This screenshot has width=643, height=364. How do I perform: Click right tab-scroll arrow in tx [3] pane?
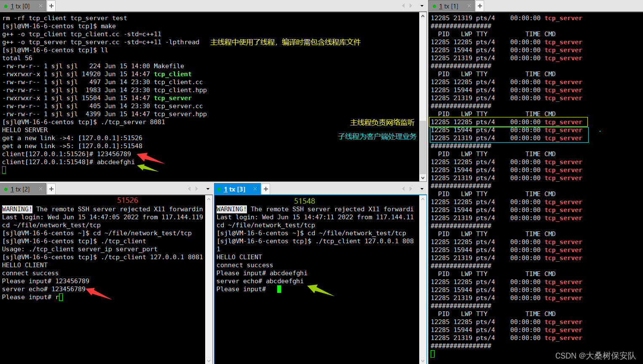click(x=411, y=189)
